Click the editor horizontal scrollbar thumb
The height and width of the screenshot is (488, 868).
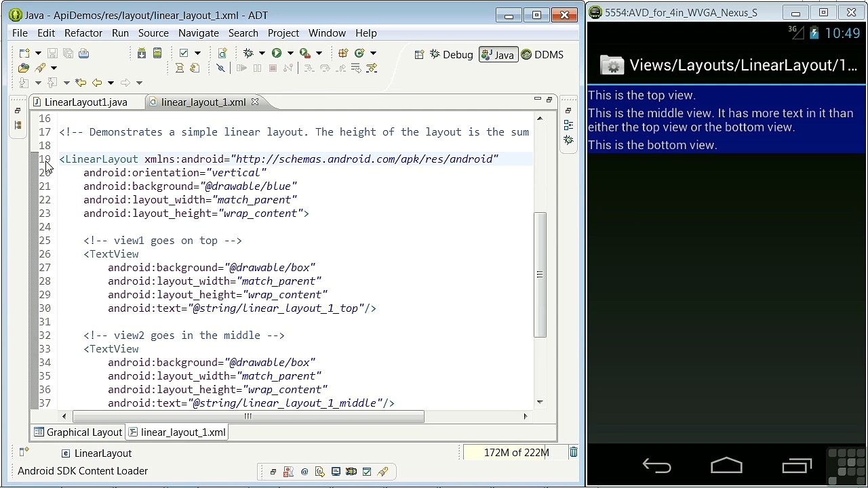pyautogui.click(x=248, y=416)
